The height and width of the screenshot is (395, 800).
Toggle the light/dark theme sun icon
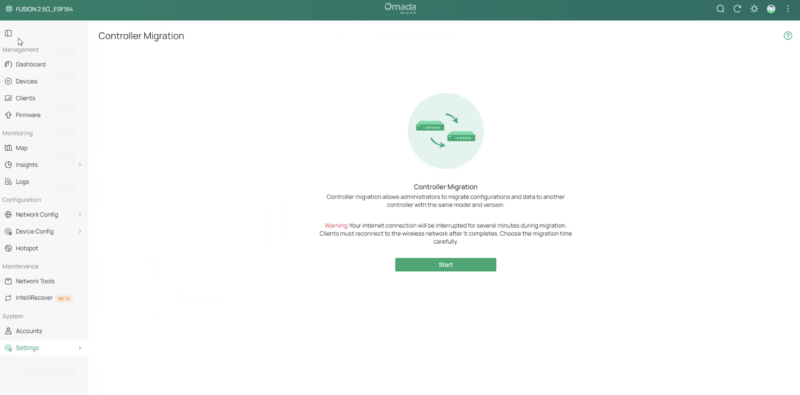point(754,9)
